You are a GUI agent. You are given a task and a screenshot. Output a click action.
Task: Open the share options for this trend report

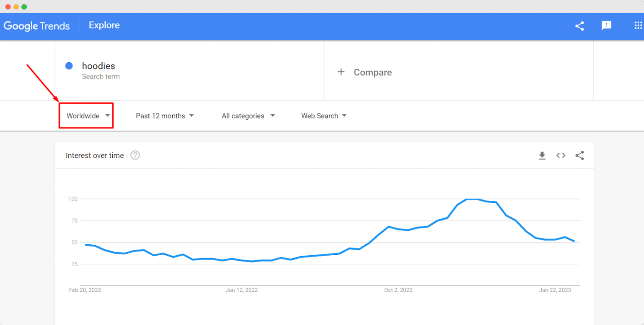(579, 26)
